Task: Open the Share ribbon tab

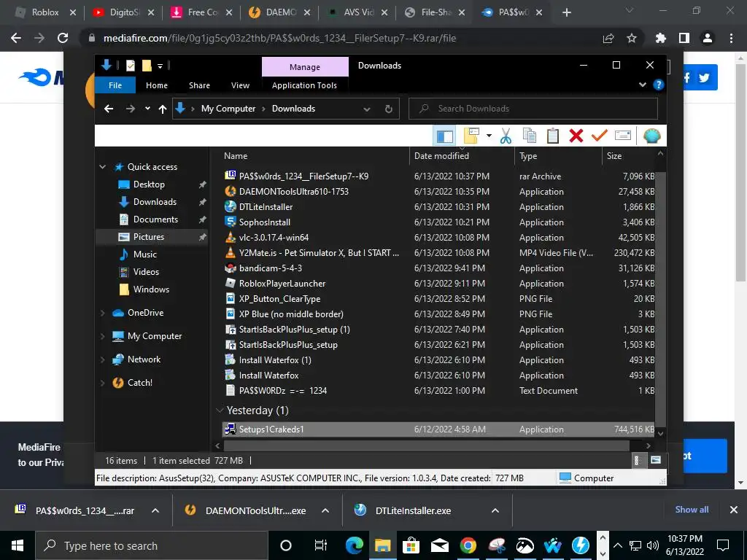Action: [199, 85]
